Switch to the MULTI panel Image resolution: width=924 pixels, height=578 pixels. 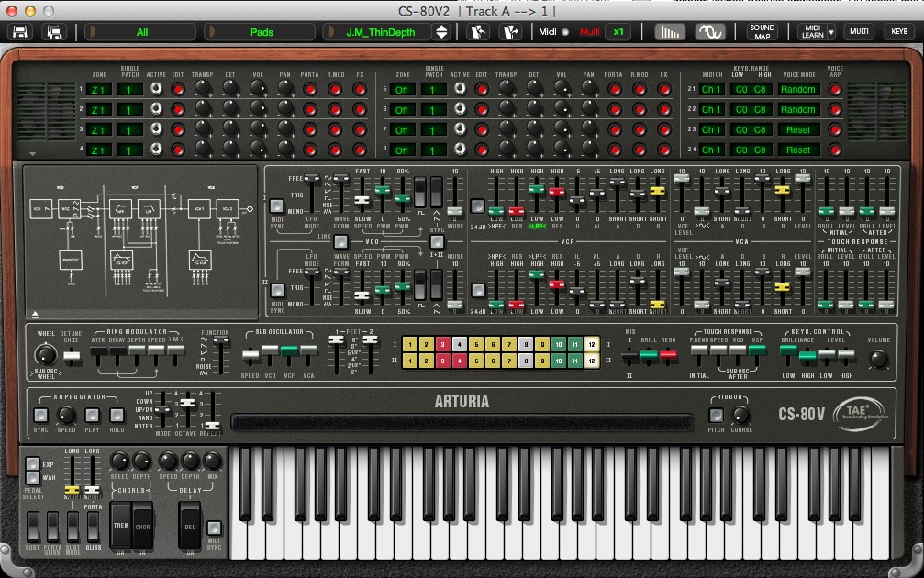(859, 32)
